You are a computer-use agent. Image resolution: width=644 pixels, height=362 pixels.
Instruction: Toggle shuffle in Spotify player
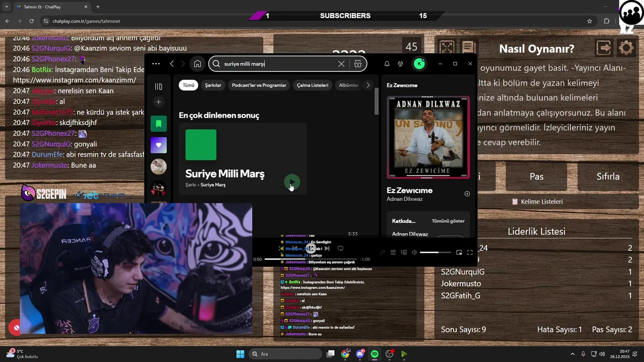pyautogui.click(x=282, y=248)
